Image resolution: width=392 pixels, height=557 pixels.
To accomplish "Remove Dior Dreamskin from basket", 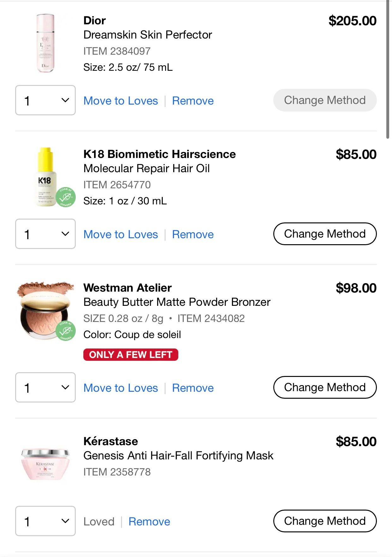I will pos(193,101).
